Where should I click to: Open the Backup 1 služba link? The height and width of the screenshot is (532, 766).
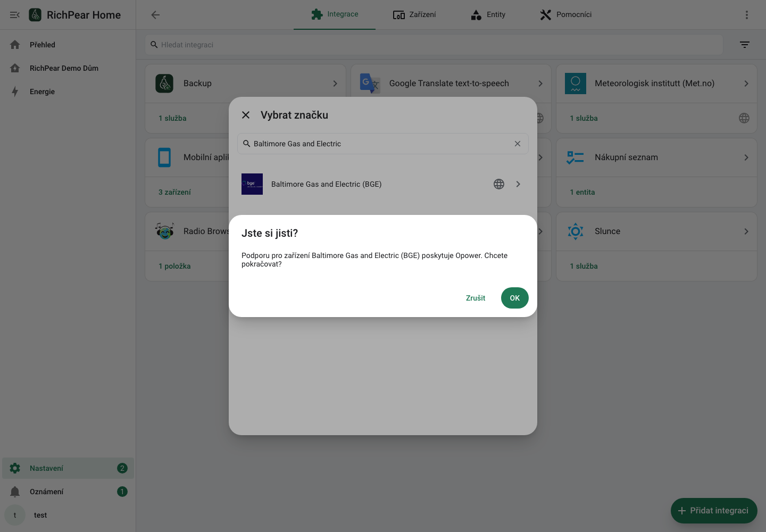pyautogui.click(x=172, y=118)
